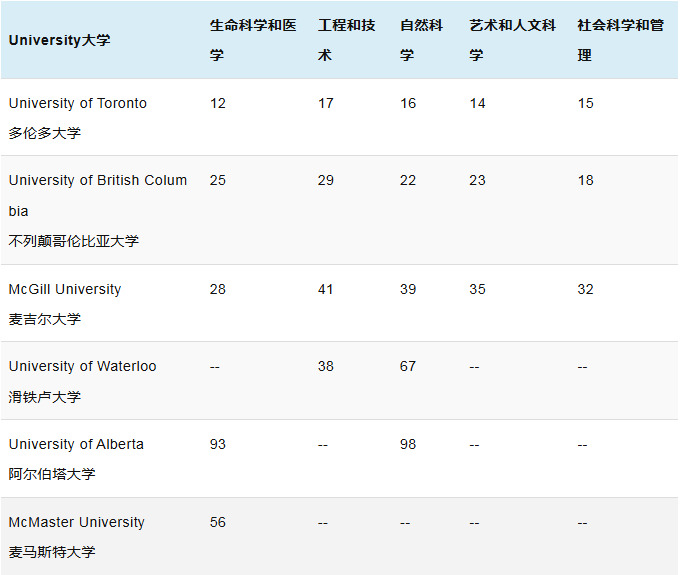
Task: Select the 生命科学和医学 column header
Action: point(252,40)
